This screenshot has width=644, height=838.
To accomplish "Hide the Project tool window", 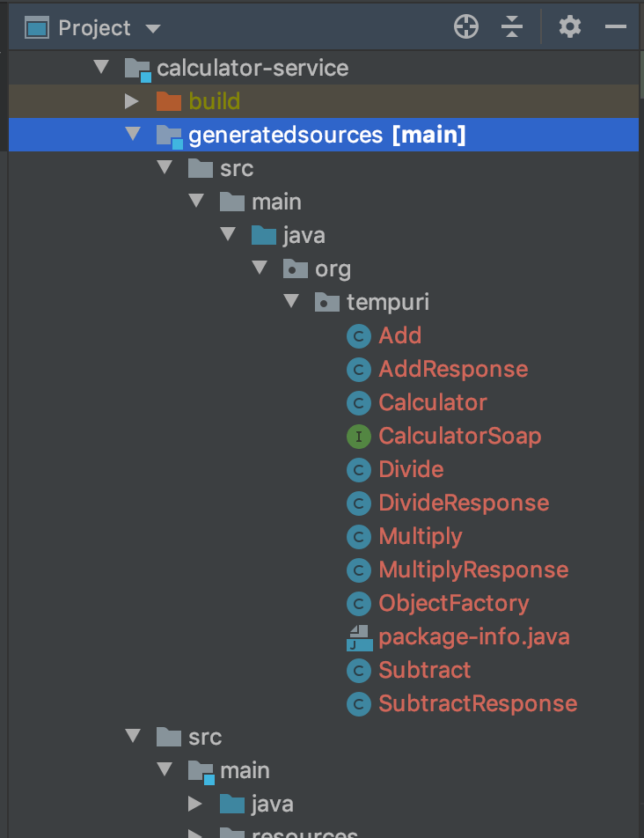I will pos(613,26).
